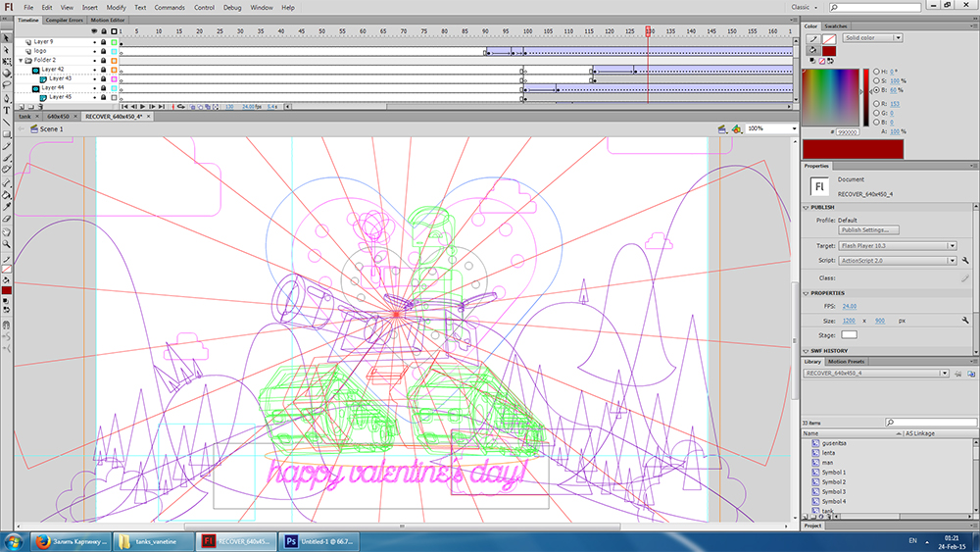980x552 pixels.
Task: Select the Paint Bucket tool
Action: 6,196
